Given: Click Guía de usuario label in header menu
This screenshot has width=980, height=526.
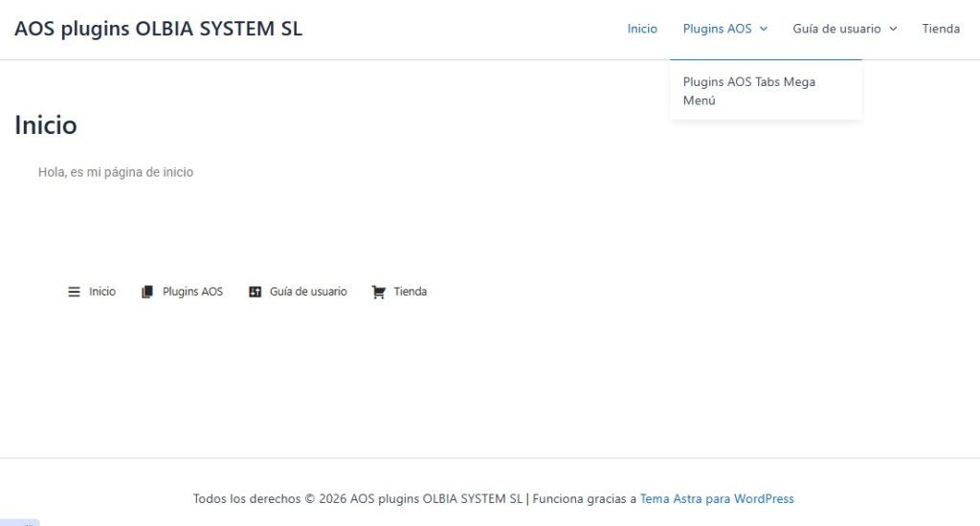Looking at the screenshot, I should pos(836,29).
